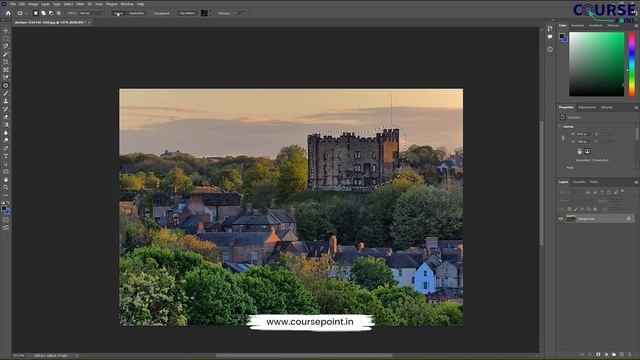Select the Clone Stamp tool
The width and height of the screenshot is (640, 360).
click(x=6, y=101)
